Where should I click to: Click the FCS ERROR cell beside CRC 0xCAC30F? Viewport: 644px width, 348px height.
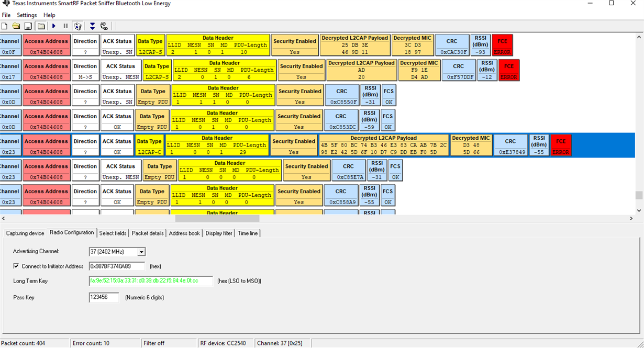[503, 45]
